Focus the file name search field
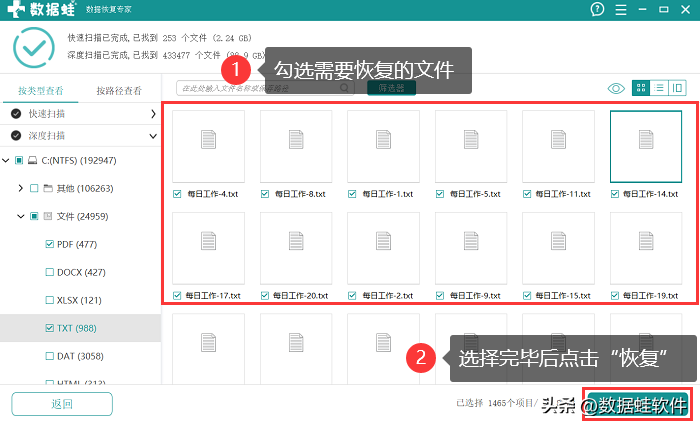Viewport: 700px width, 427px height. coord(265,88)
